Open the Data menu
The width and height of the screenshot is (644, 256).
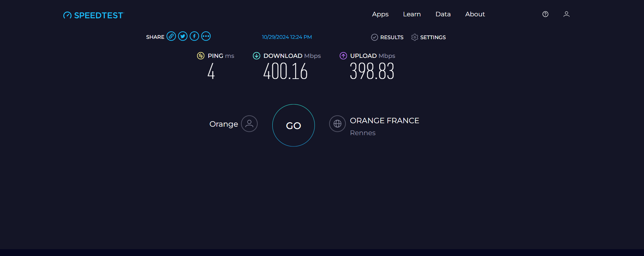tap(443, 14)
